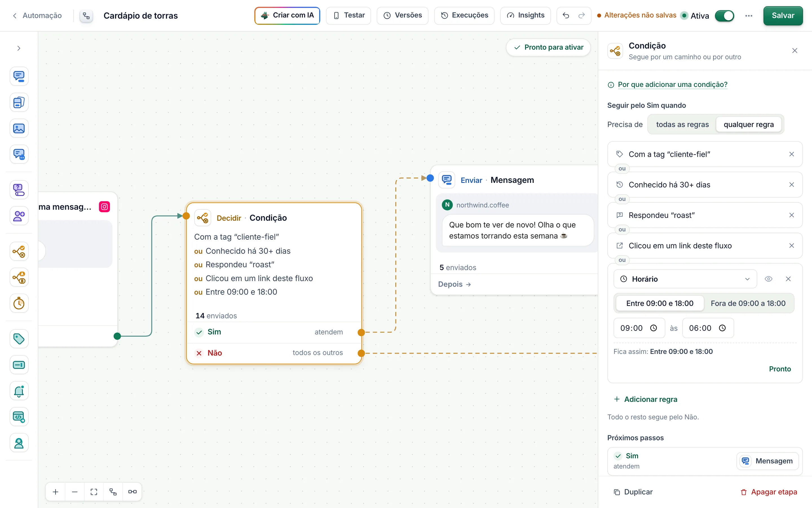
Task: Select the add contact icon in the sidebar
Action: click(19, 216)
